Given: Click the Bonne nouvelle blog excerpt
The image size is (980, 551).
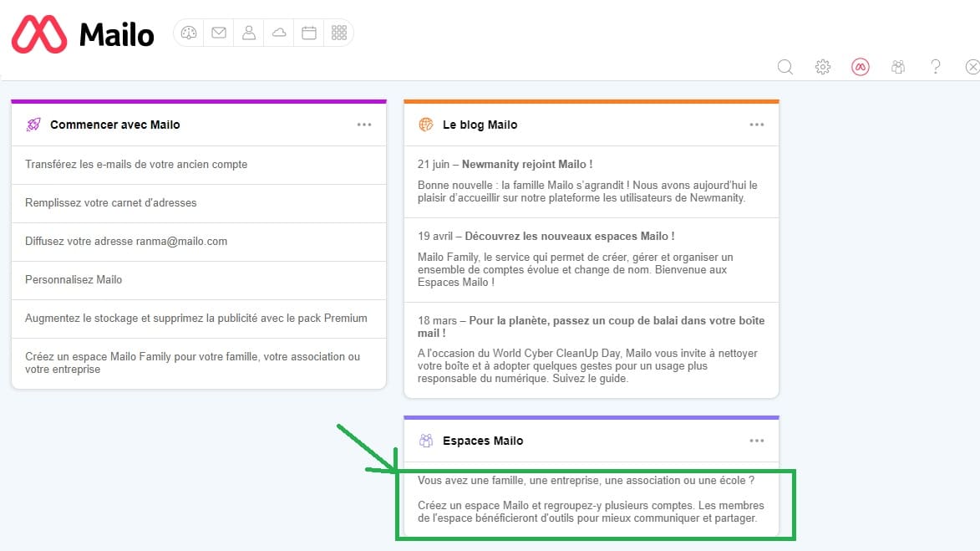Looking at the screenshot, I should coord(587,191).
